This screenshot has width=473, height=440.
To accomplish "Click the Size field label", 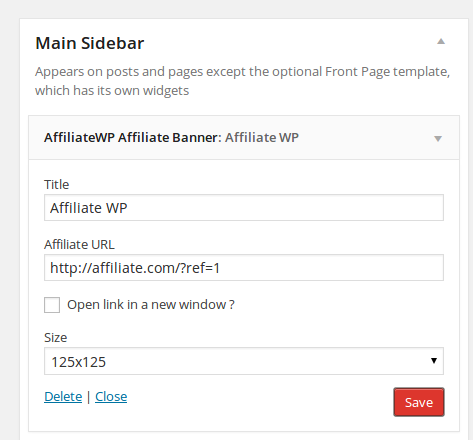I will pyautogui.click(x=56, y=338).
